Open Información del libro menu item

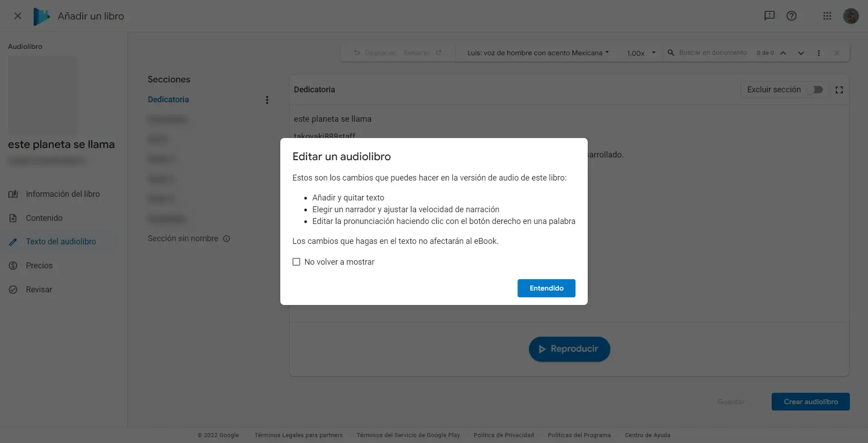(62, 194)
